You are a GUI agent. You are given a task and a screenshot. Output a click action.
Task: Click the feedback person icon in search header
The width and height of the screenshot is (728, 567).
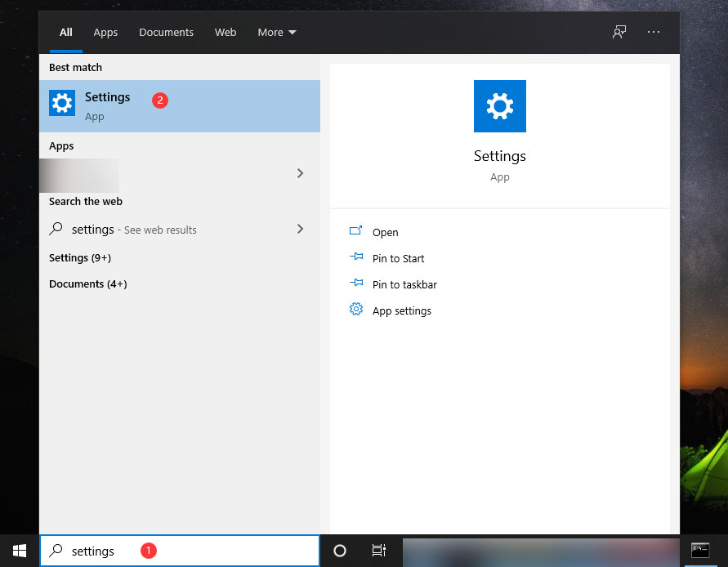tap(619, 32)
